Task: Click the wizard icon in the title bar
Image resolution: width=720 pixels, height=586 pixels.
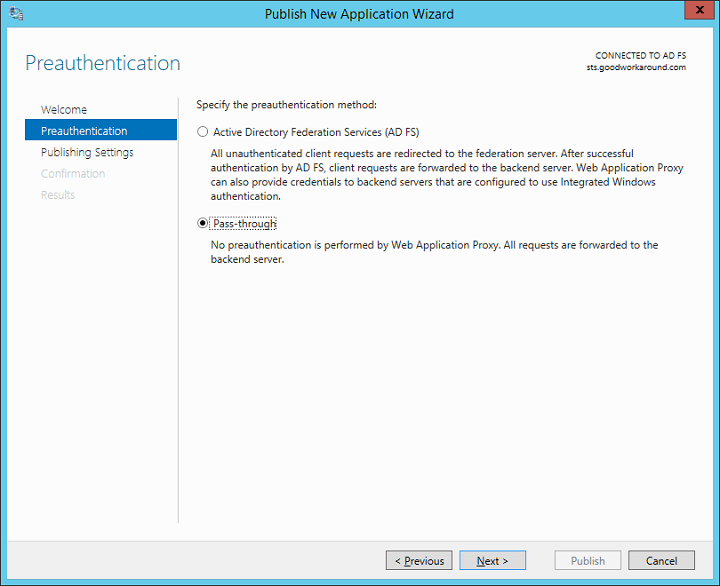Action: (x=17, y=14)
